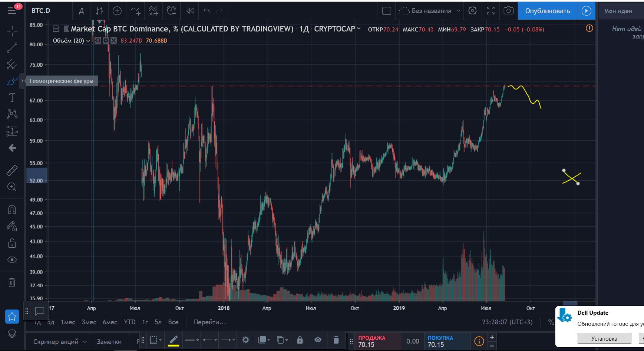Create an alert with the alarm clock icon

(171, 11)
